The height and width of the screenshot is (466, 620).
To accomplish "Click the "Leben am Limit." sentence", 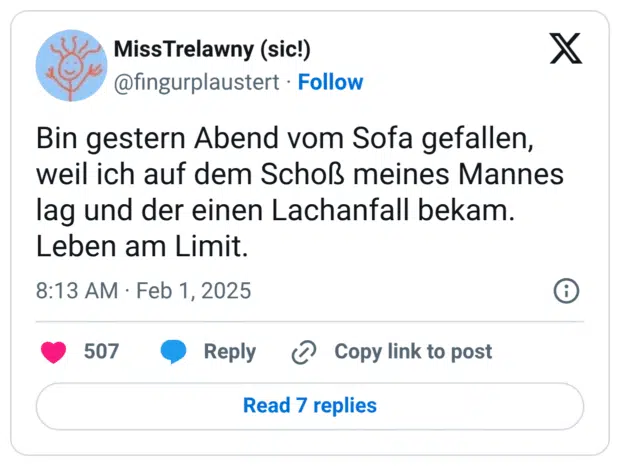I will [x=141, y=246].
